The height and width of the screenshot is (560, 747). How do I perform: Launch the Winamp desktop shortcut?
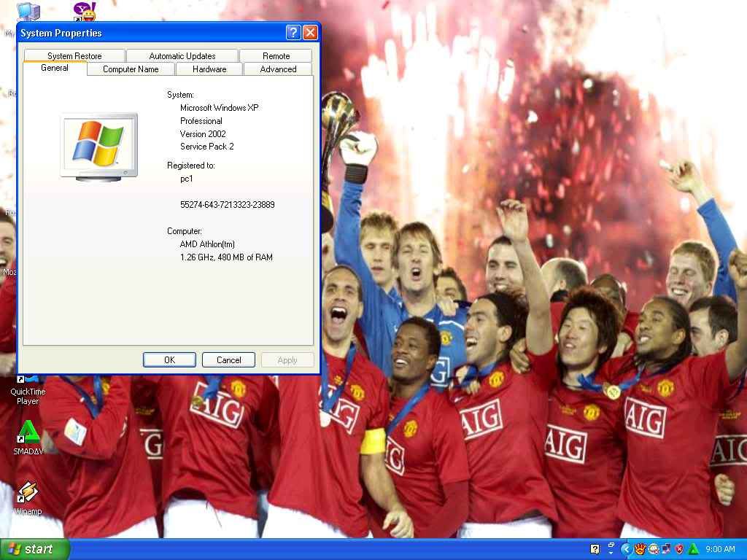[x=28, y=497]
